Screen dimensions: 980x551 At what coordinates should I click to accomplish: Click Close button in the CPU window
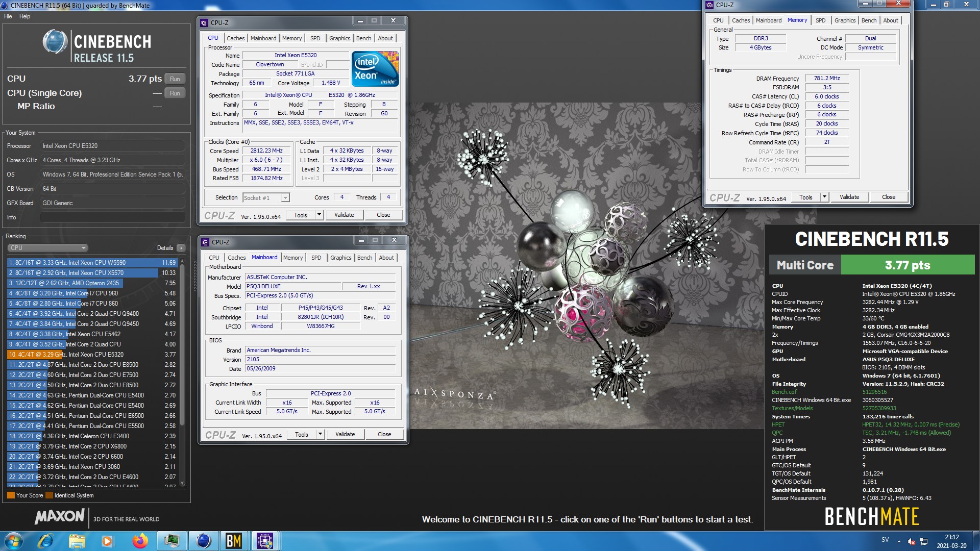click(x=383, y=215)
